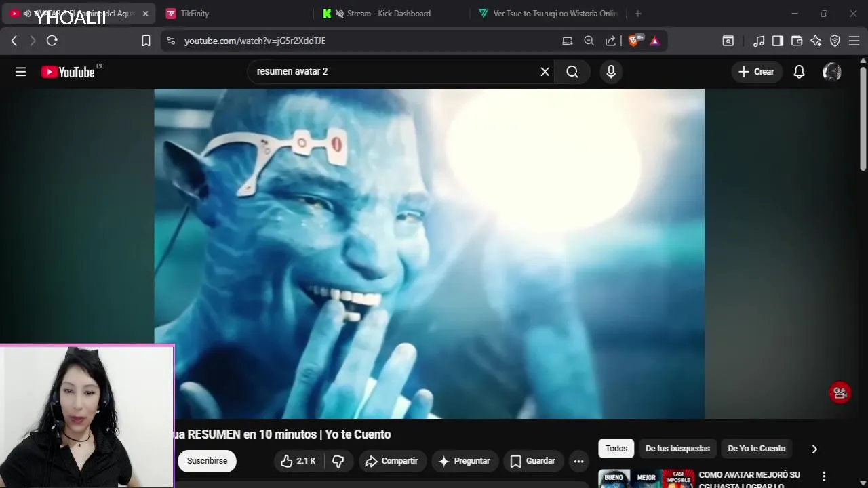868x488 pixels.
Task: Share this page from the address bar
Action: (x=610, y=41)
